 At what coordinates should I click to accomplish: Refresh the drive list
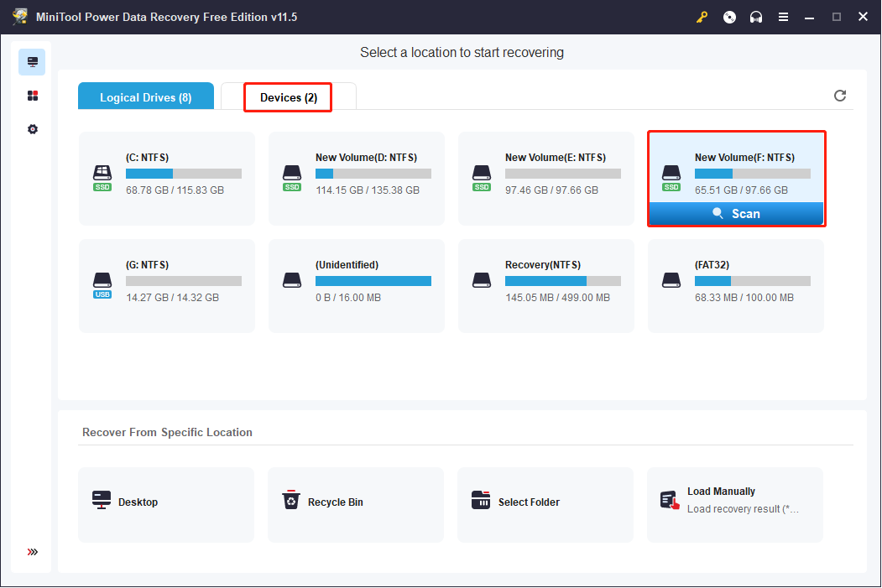(x=840, y=96)
